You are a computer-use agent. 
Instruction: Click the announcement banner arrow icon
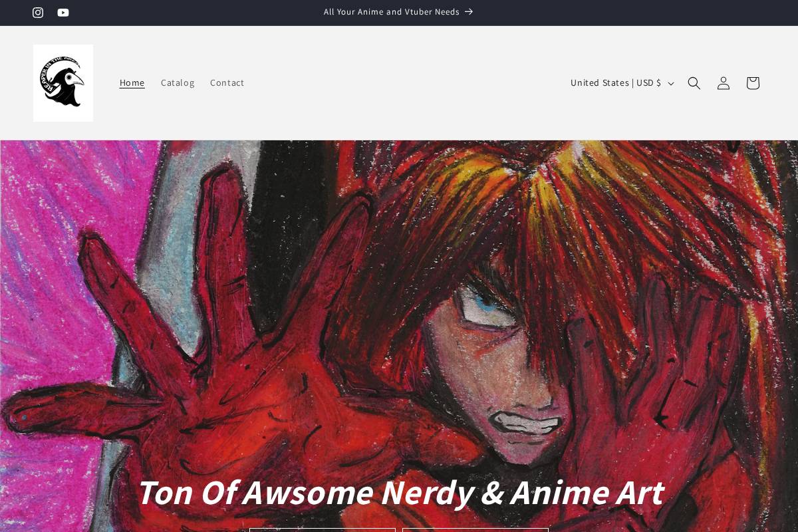coord(469,11)
